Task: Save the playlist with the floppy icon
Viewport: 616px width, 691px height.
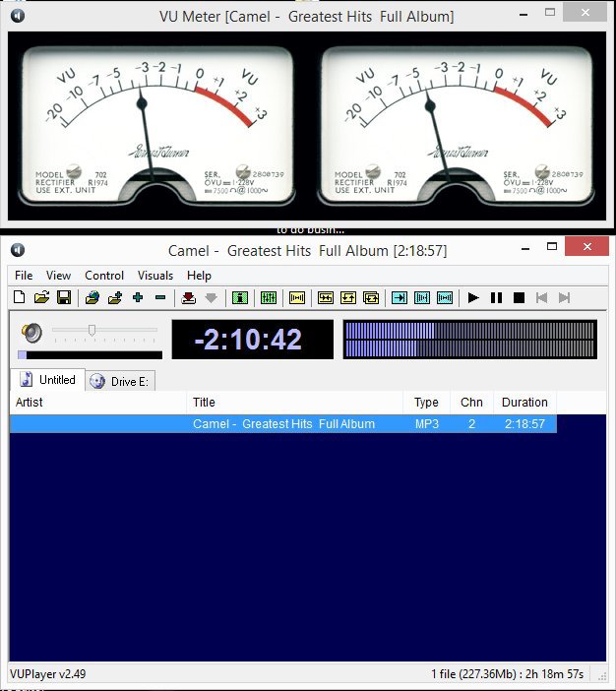Action: (63, 297)
